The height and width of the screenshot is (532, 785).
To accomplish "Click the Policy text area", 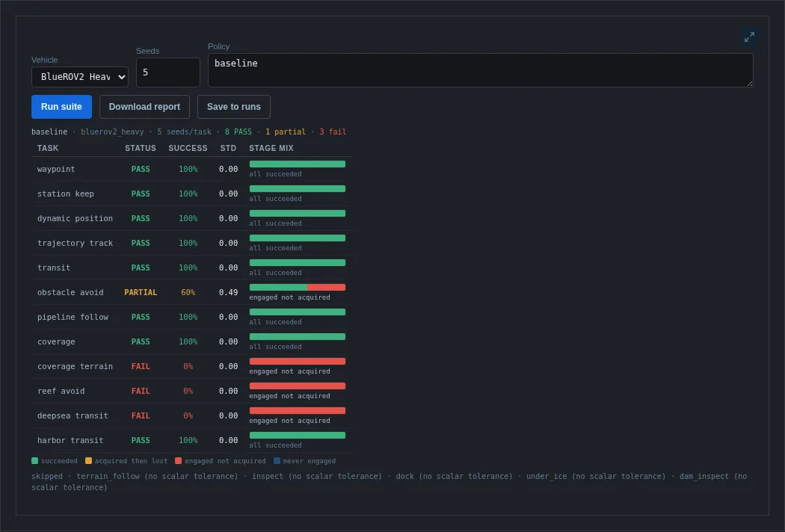I will coord(480,70).
